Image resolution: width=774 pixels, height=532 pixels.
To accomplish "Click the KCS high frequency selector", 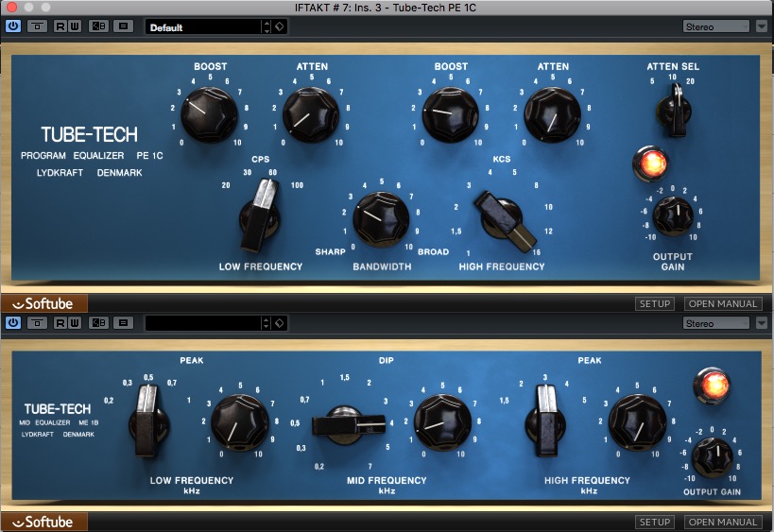I will (x=504, y=220).
